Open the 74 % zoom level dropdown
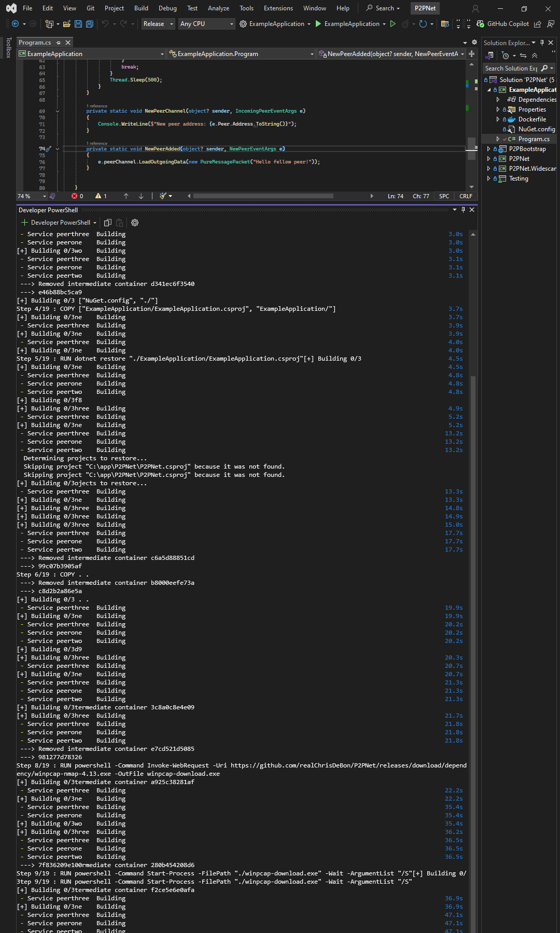 click(32, 196)
